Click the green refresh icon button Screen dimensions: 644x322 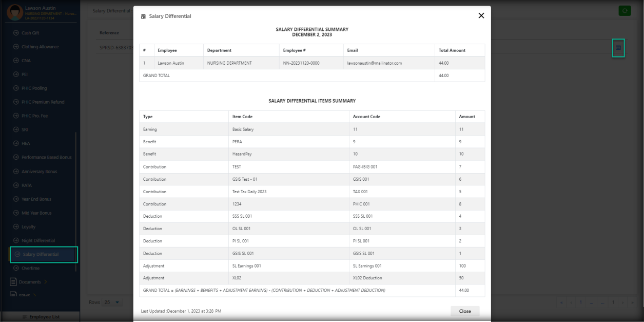(625, 11)
